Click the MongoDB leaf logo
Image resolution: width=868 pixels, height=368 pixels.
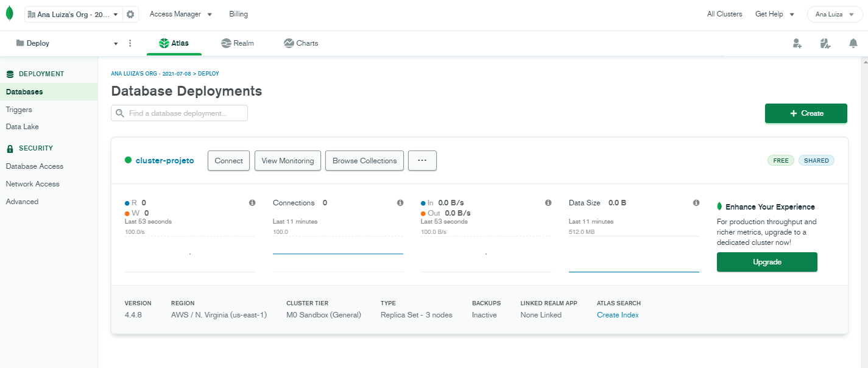[x=9, y=14]
